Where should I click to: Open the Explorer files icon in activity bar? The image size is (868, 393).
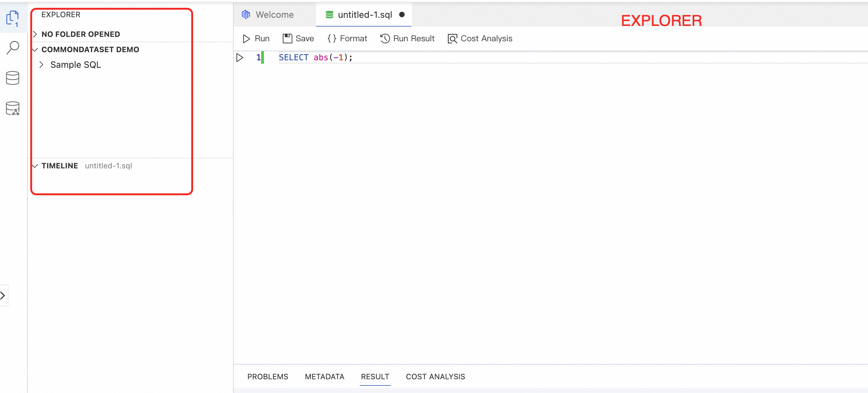pyautogui.click(x=12, y=17)
